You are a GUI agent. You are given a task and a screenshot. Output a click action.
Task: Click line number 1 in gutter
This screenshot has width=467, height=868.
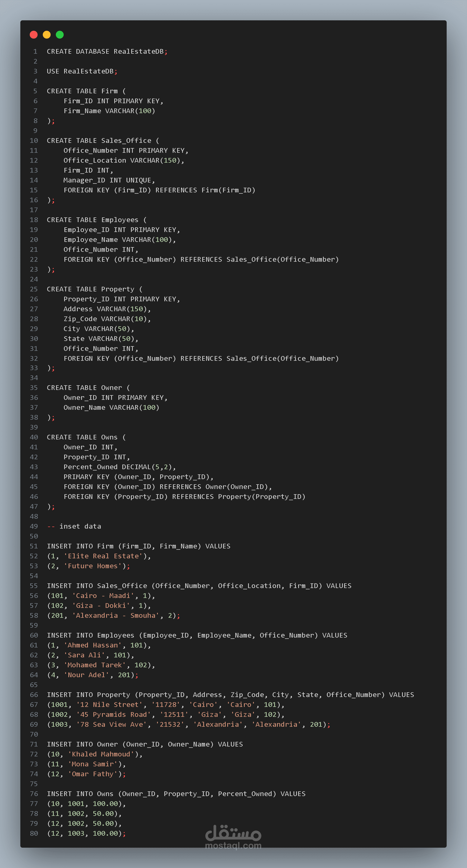point(35,52)
